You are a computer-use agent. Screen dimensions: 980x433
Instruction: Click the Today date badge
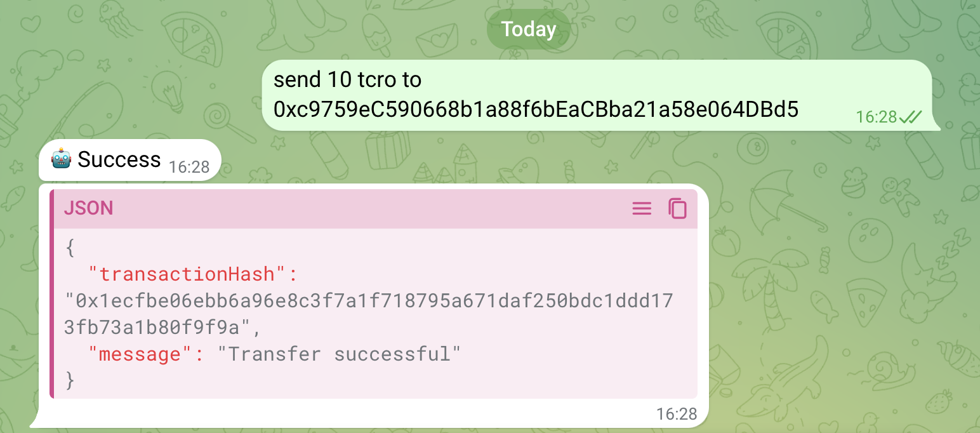(528, 29)
